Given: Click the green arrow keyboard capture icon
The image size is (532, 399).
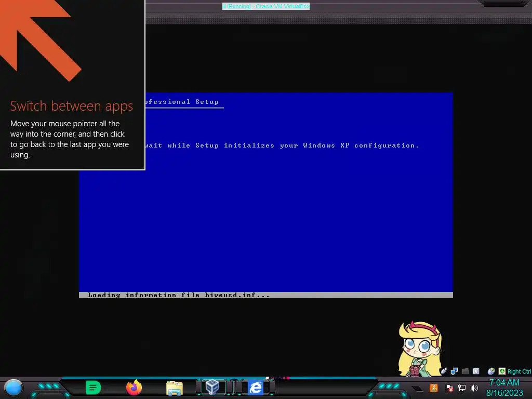Looking at the screenshot, I should tap(502, 371).
